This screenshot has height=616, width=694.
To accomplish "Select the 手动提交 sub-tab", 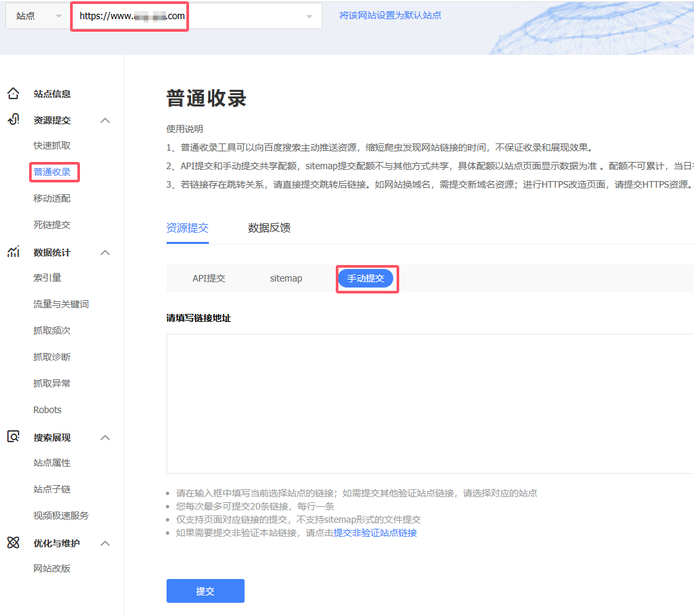I will [x=366, y=278].
